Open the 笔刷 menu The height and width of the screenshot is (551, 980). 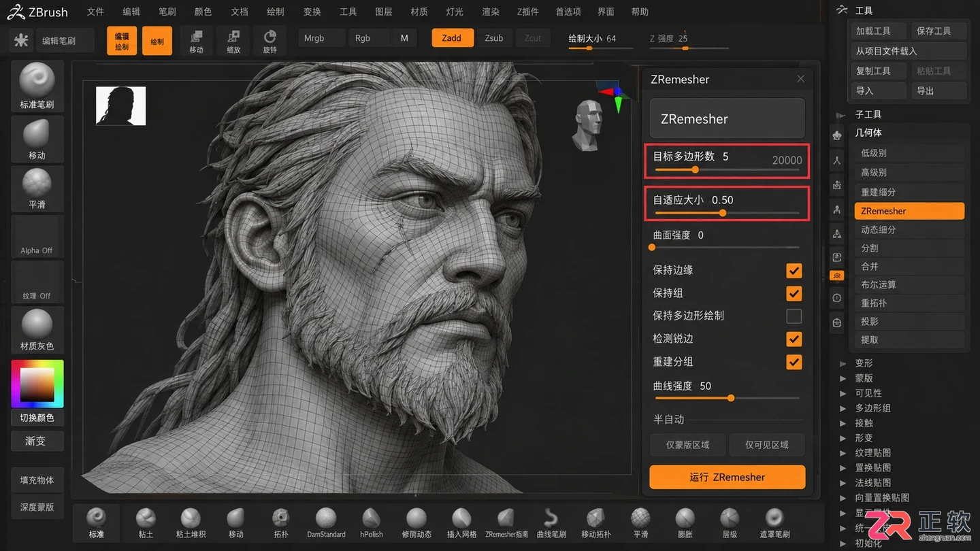click(167, 12)
